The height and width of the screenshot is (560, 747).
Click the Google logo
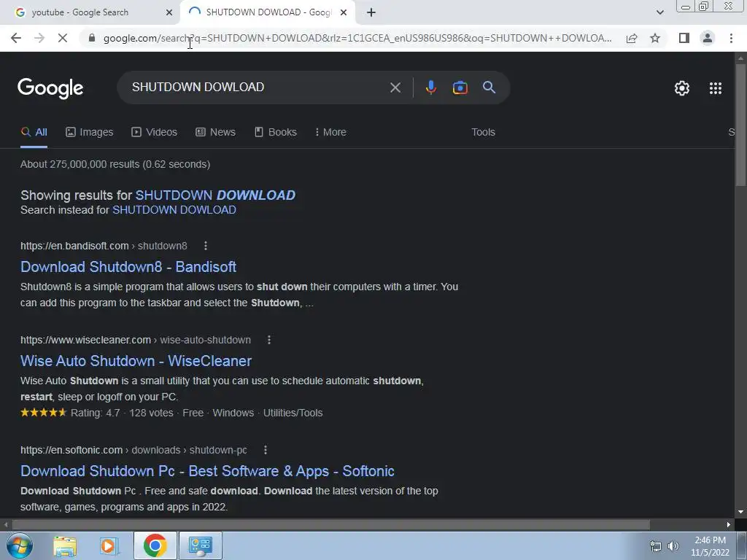[50, 88]
